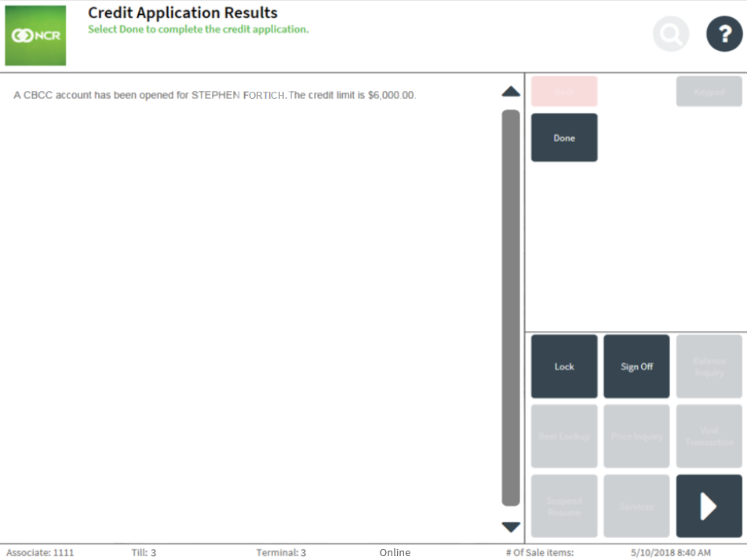Click the faded Back button
747x560 pixels.
click(x=564, y=92)
